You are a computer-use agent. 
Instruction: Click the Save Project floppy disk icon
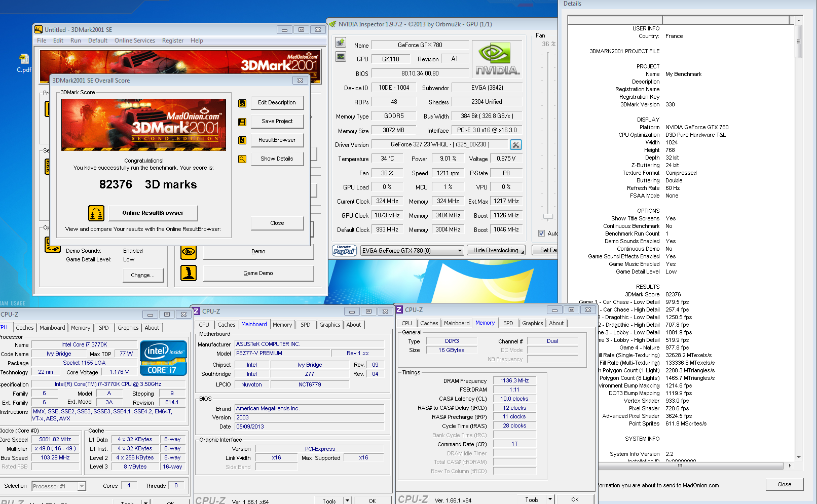[x=242, y=122]
